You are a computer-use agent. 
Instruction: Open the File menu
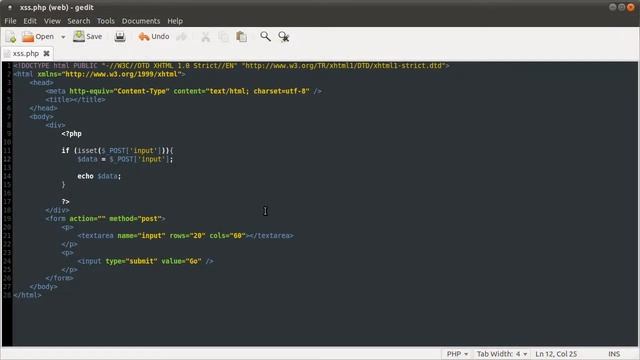tap(10, 21)
